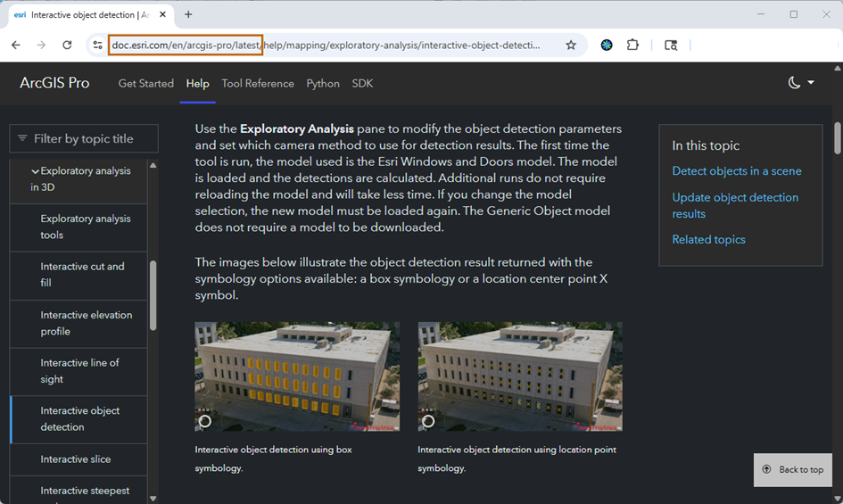Click the up-arrow icon in Back to top
Screen dimensions: 843x504
[x=766, y=469]
